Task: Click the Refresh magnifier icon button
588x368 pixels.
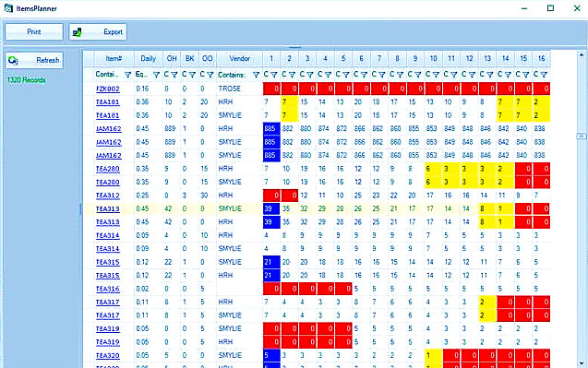Action: (34, 60)
